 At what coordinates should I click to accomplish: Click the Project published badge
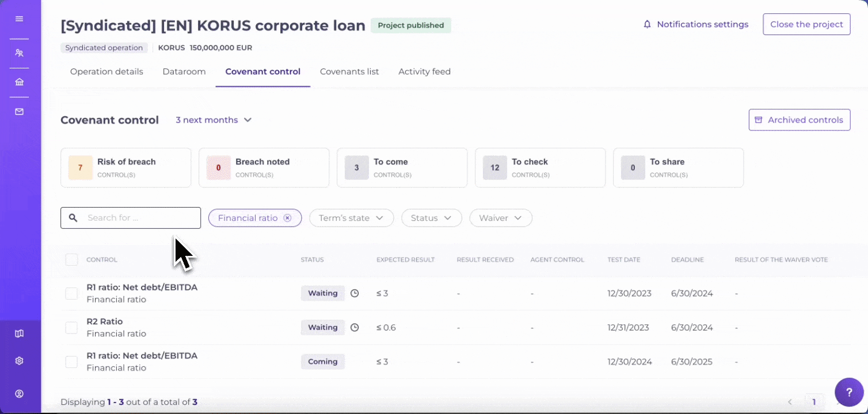pos(411,25)
